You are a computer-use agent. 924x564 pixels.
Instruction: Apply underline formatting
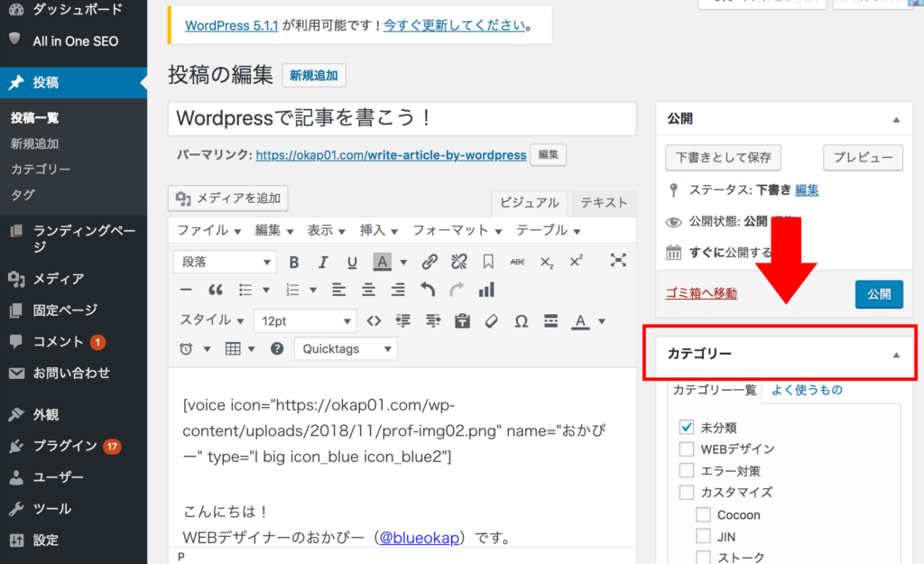click(x=352, y=262)
